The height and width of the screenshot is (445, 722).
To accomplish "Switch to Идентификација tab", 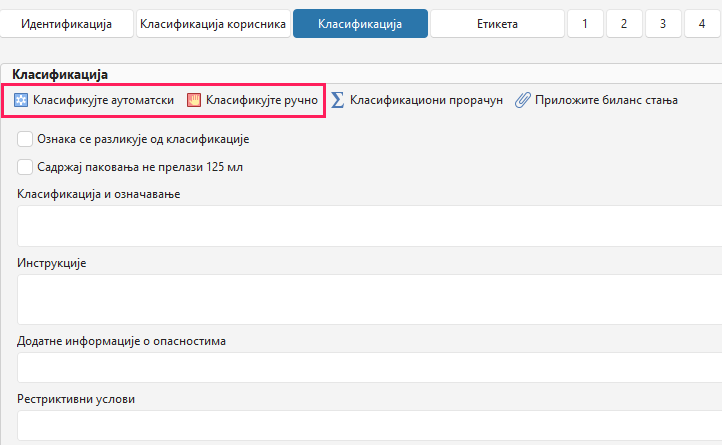I will tap(66, 23).
